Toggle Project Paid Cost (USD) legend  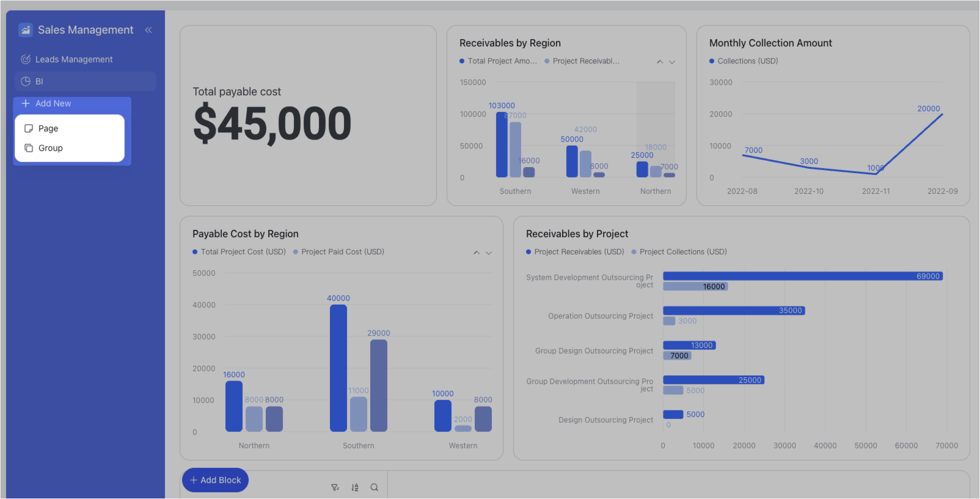tap(338, 252)
